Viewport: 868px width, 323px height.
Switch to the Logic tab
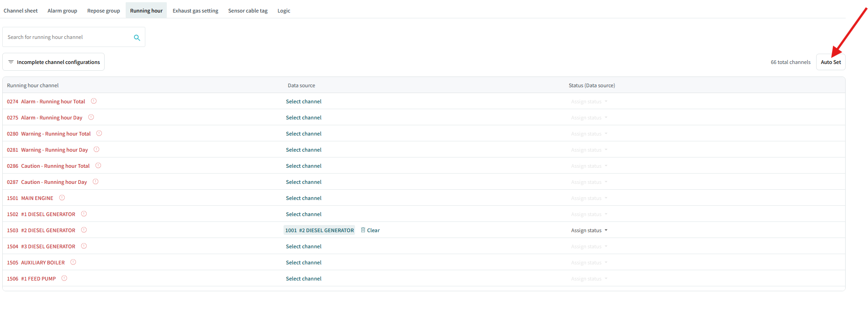284,11
